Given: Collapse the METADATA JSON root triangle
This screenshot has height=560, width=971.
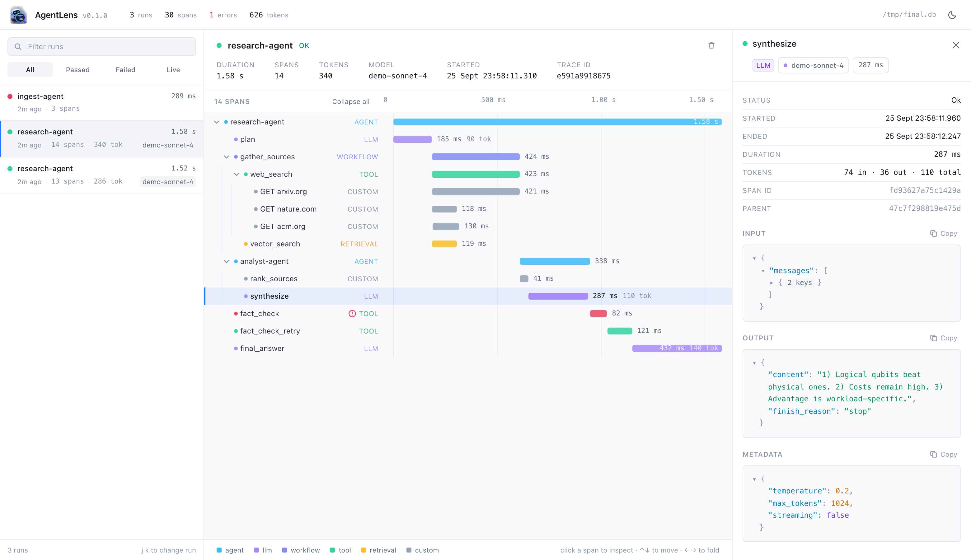Looking at the screenshot, I should (x=754, y=479).
